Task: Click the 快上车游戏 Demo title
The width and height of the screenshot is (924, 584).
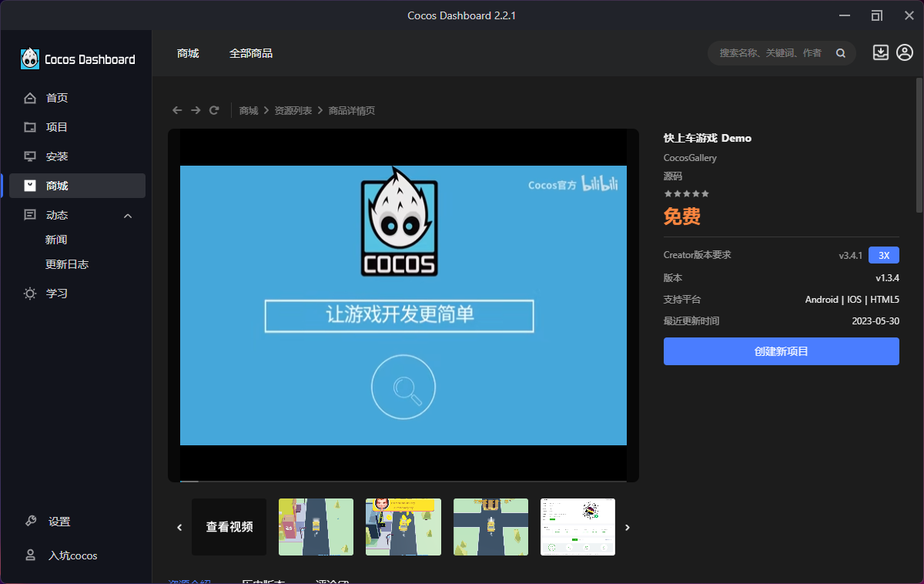Action: 708,138
